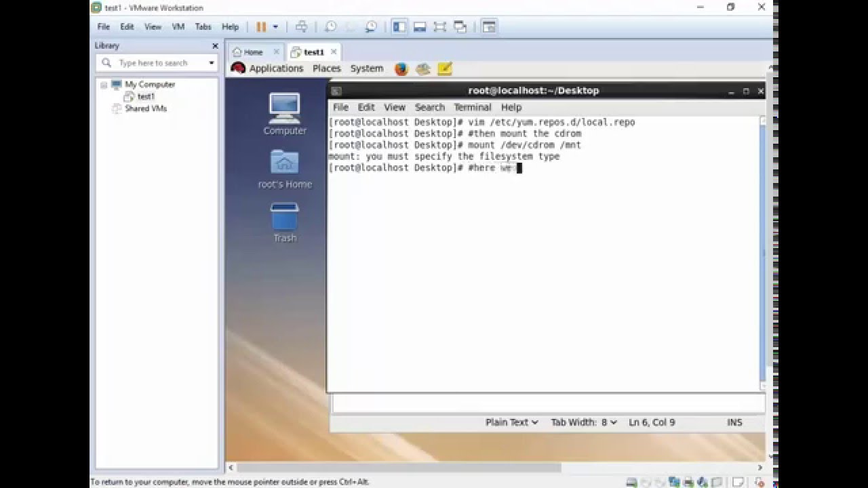Image resolution: width=868 pixels, height=488 pixels.
Task: Select My Computer in library tree
Action: pos(149,85)
